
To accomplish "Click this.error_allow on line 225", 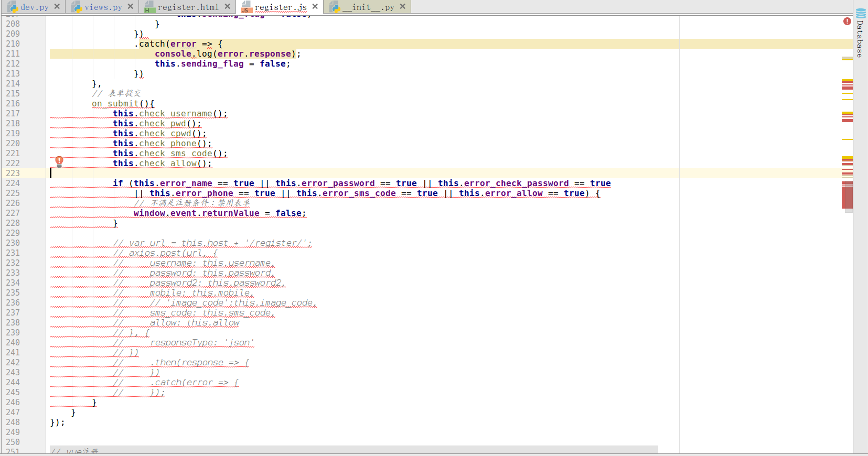I will coord(501,193).
